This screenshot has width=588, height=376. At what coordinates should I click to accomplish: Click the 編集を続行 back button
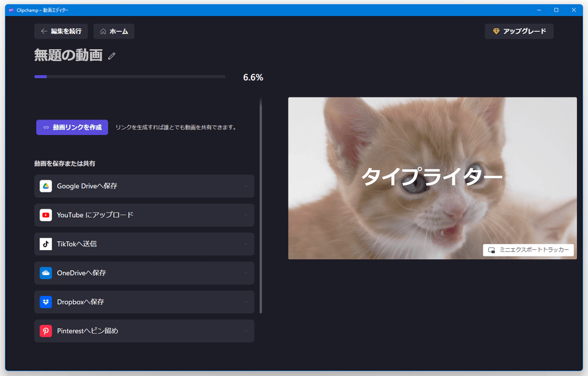[61, 31]
